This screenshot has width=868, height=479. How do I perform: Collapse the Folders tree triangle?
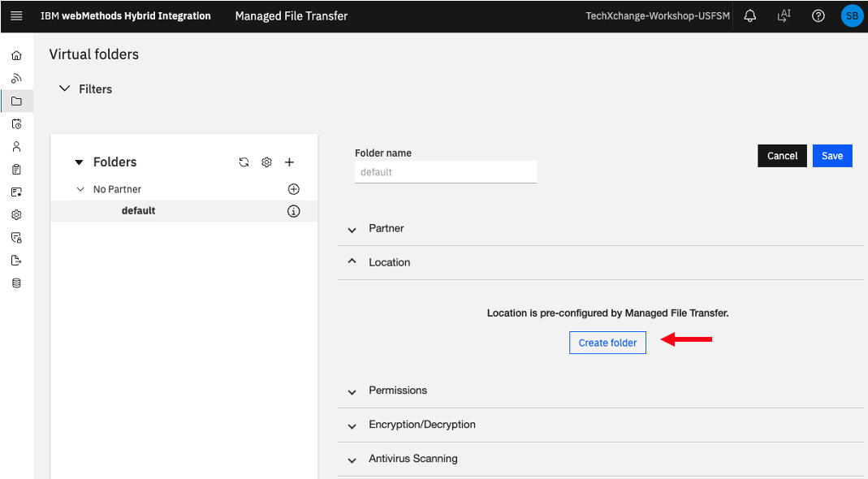(x=79, y=162)
